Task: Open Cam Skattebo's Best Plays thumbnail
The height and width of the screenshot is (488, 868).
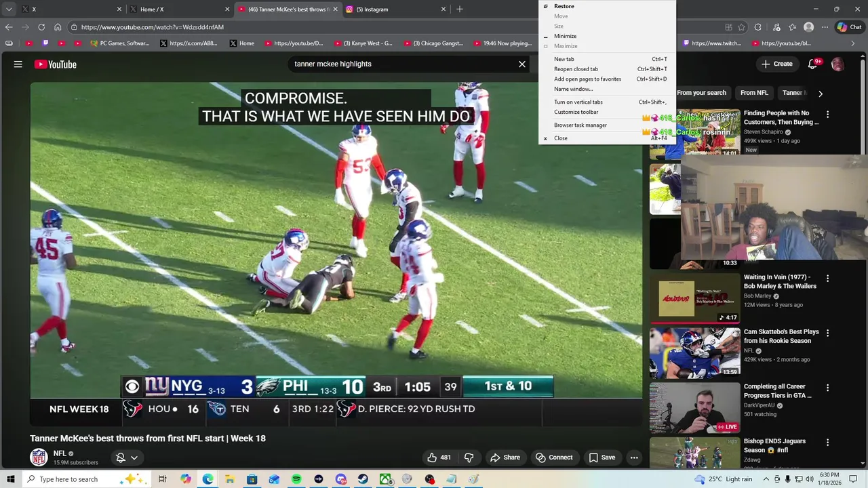Action: [x=695, y=353]
